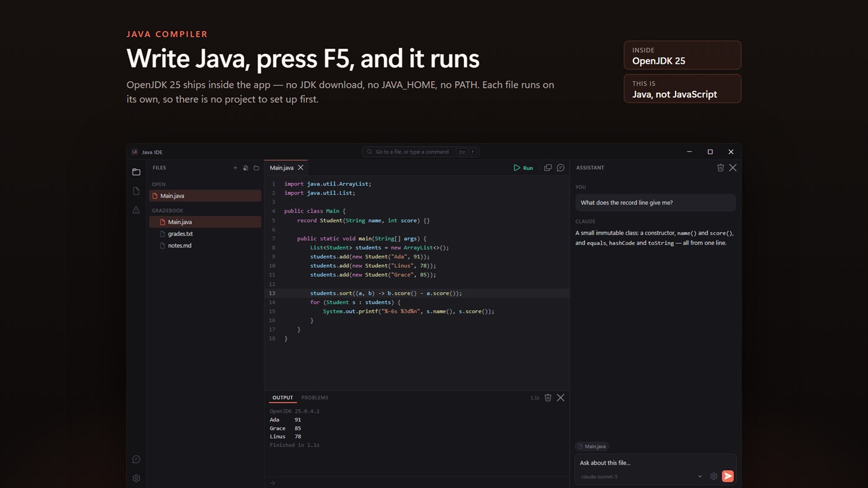The height and width of the screenshot is (488, 868).
Task: Toggle the assistant chat bubble icon in the editor toolbar
Action: 561,168
